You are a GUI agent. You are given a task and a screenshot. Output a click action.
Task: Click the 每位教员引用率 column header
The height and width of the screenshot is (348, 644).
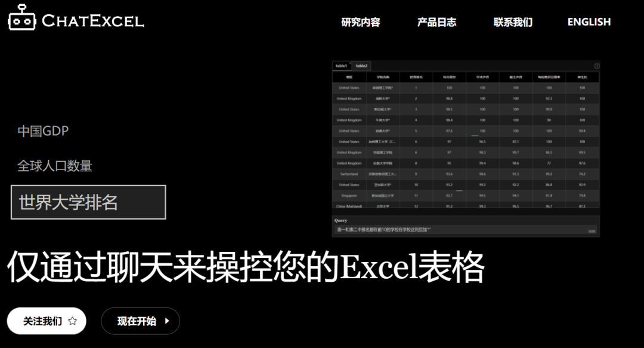(x=549, y=77)
